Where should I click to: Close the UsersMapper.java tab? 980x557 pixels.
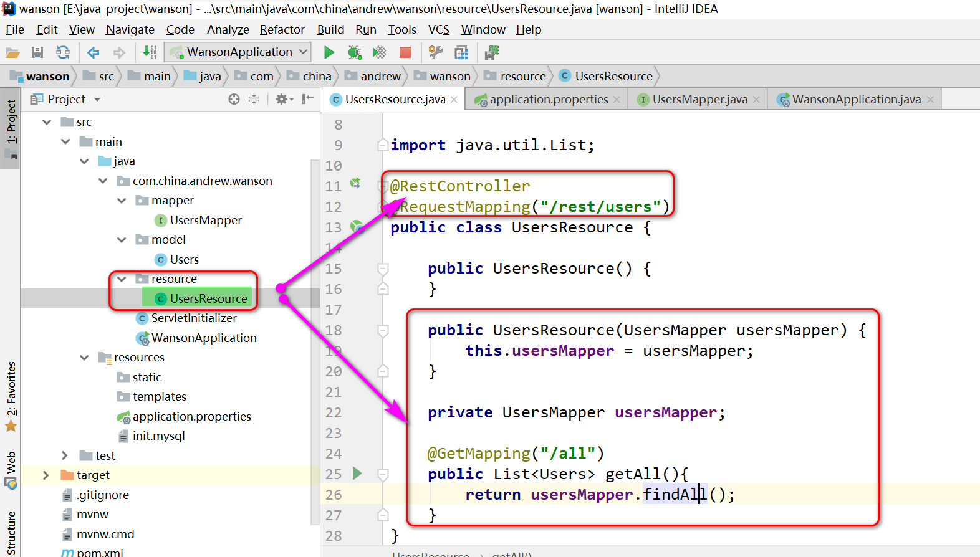pyautogui.click(x=756, y=100)
